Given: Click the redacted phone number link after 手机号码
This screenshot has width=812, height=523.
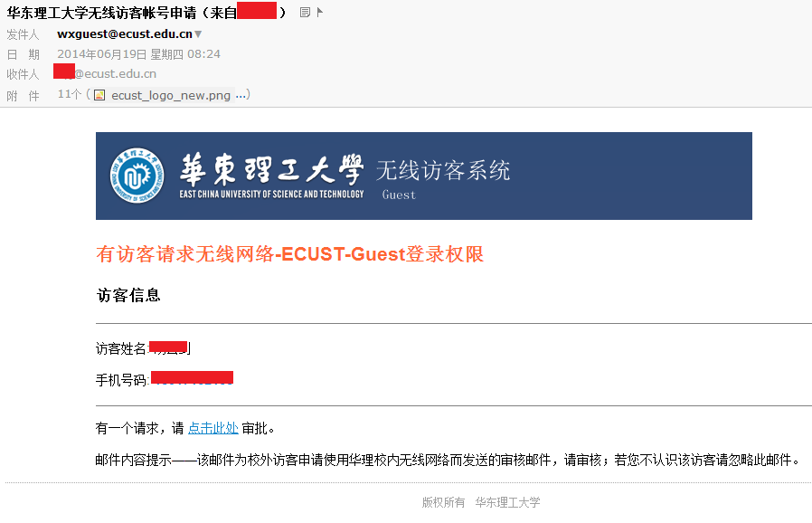Looking at the screenshot, I should 192,378.
